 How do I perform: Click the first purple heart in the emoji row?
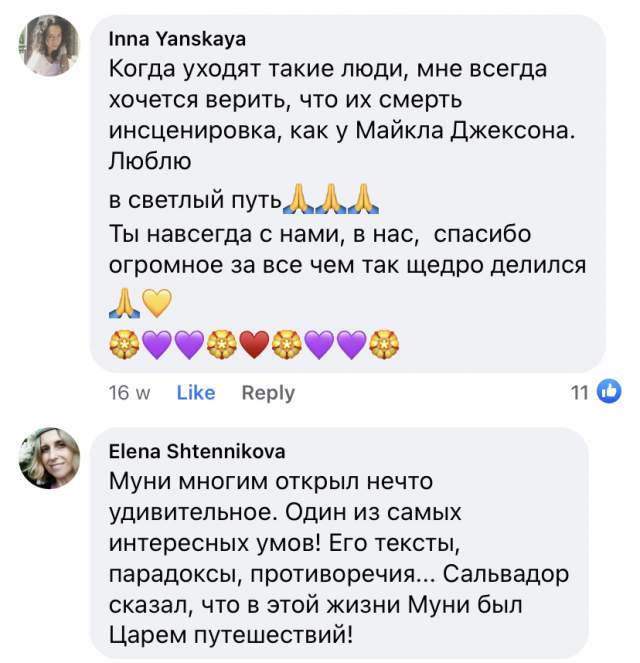coord(157,345)
